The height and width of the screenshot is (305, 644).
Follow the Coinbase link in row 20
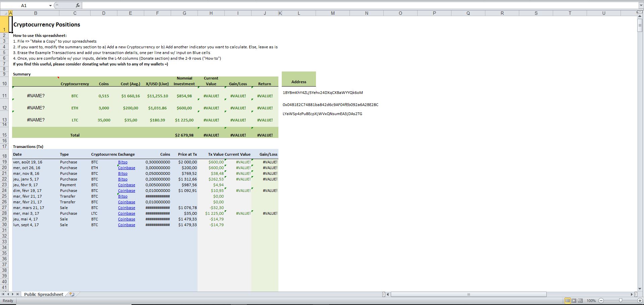click(126, 168)
